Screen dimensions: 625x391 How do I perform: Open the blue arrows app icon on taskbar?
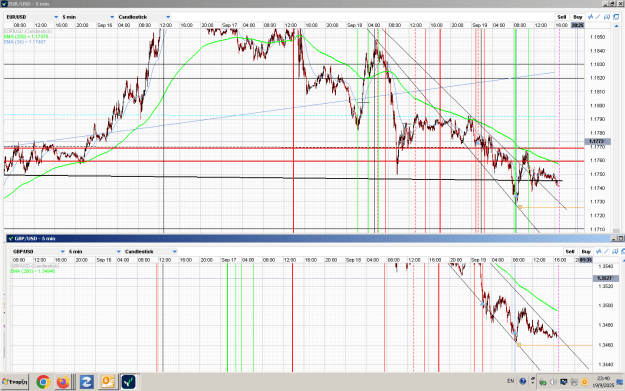pyautogui.click(x=86, y=382)
